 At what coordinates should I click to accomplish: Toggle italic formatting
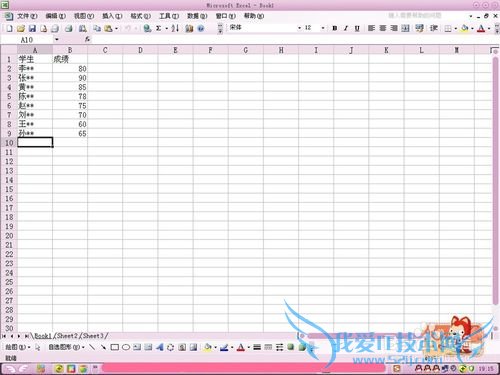346,28
